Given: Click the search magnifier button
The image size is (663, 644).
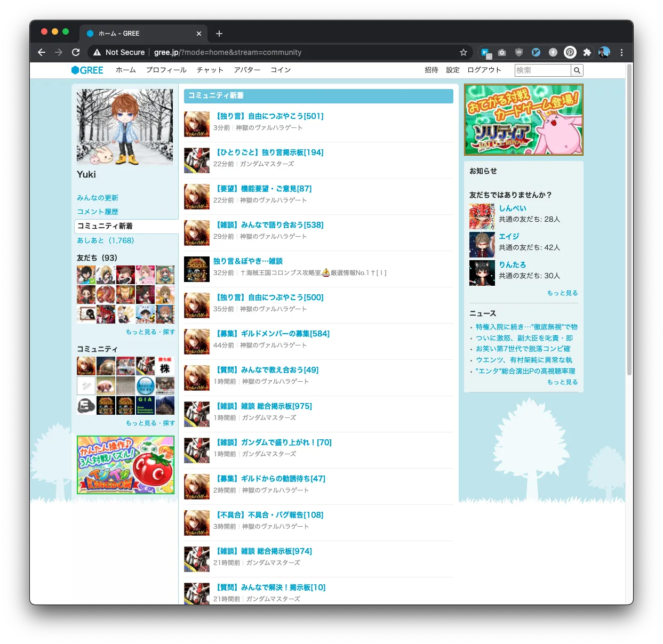Looking at the screenshot, I should 577,70.
